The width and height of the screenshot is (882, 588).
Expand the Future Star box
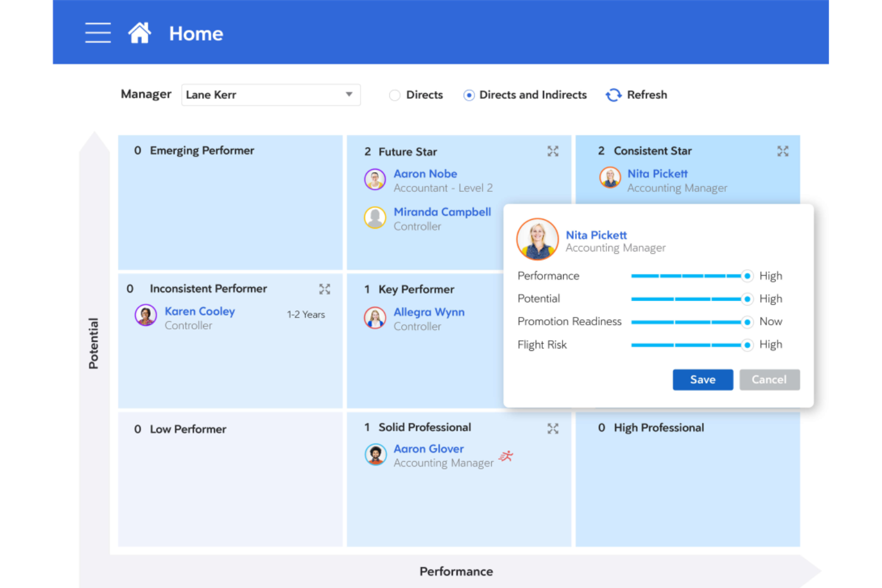click(x=553, y=151)
